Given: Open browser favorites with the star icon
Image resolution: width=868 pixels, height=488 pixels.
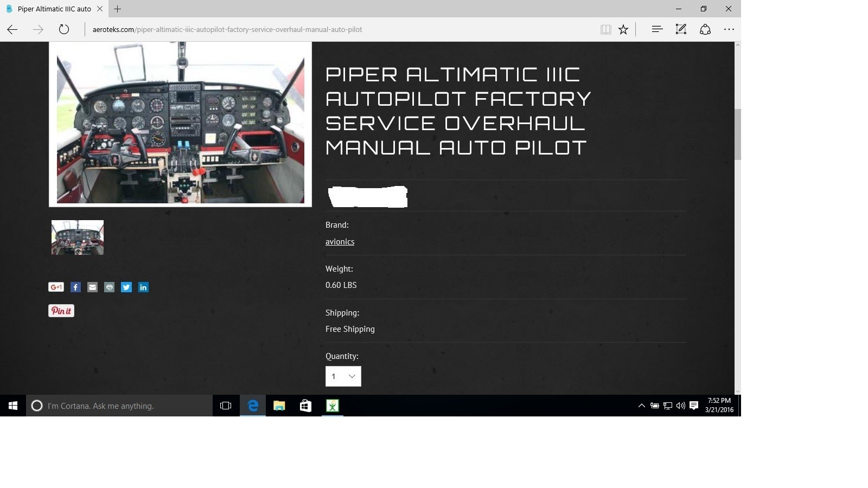Looking at the screenshot, I should [623, 29].
